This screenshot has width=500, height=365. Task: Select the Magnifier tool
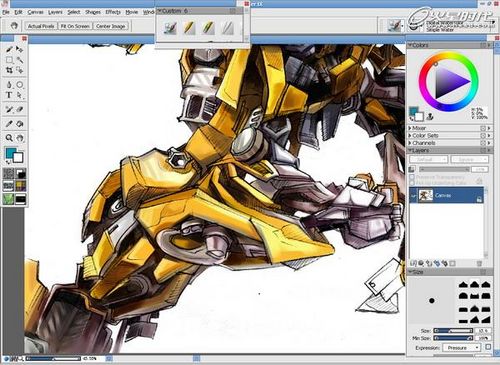9,138
